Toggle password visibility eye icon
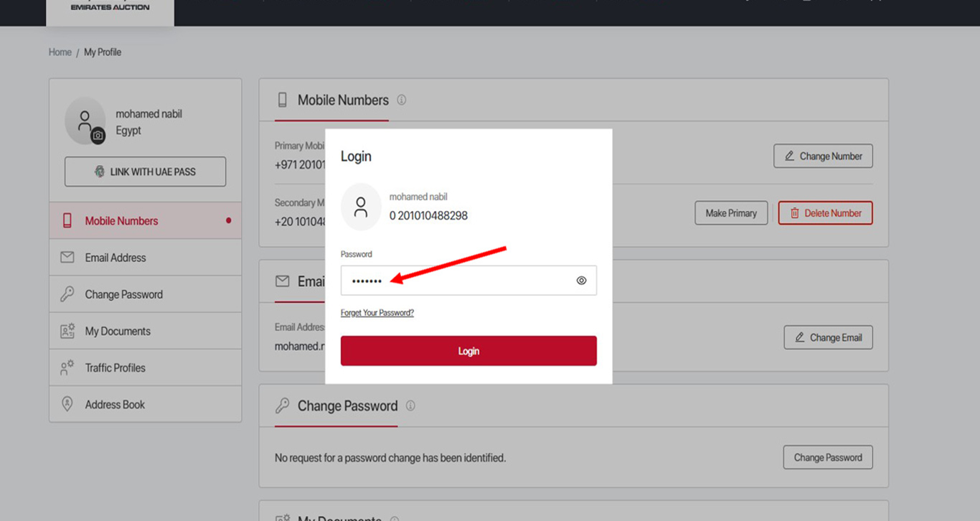This screenshot has height=521, width=980. [581, 281]
